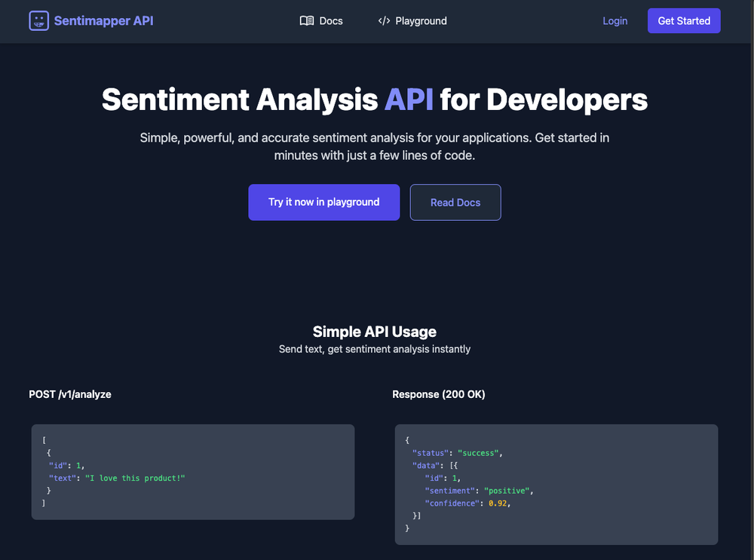Click the Response (200 OK) label
The height and width of the screenshot is (560, 754).
click(x=439, y=394)
